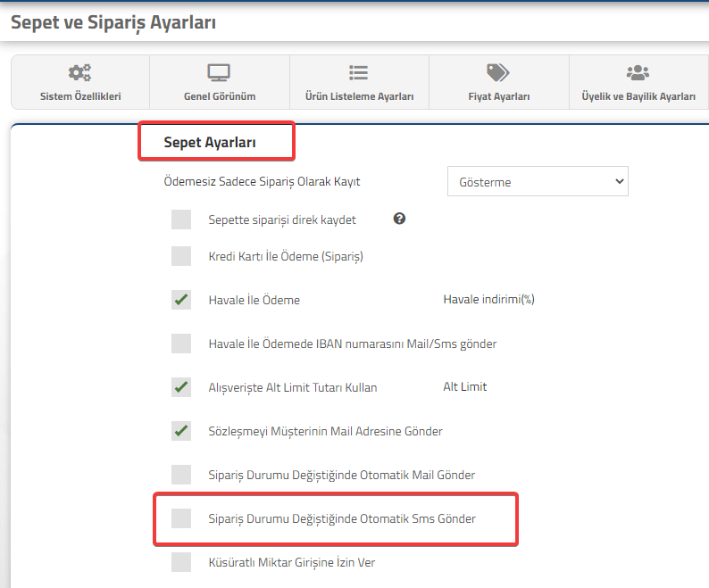This screenshot has height=588, width=709.
Task: Check Kredi Kartı İle Ödeme (Sipariş)
Action: point(181,256)
